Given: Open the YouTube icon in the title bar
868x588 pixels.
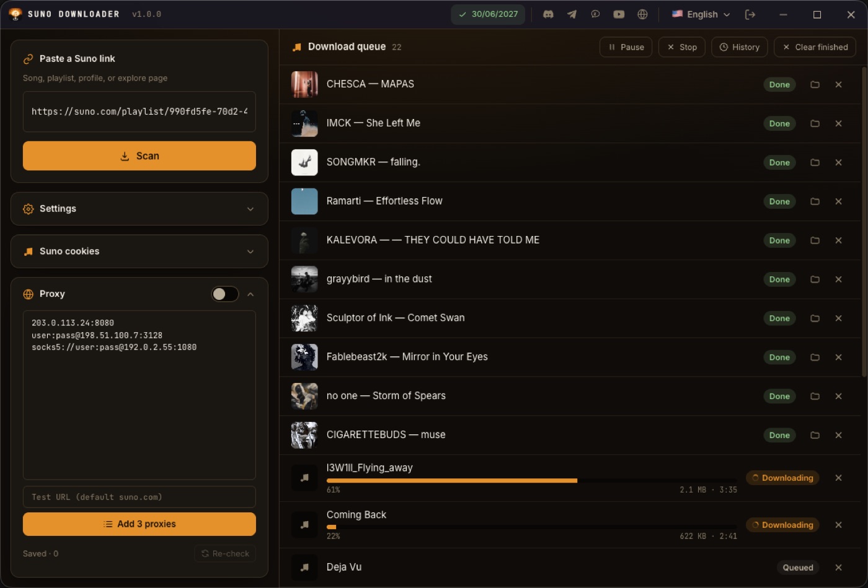Looking at the screenshot, I should [619, 14].
